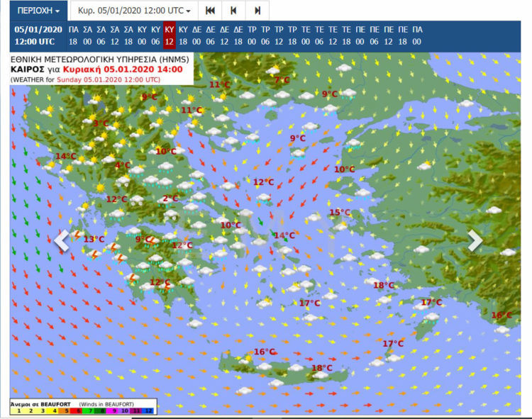Select timeline slot ΔΕ 06

211,35
